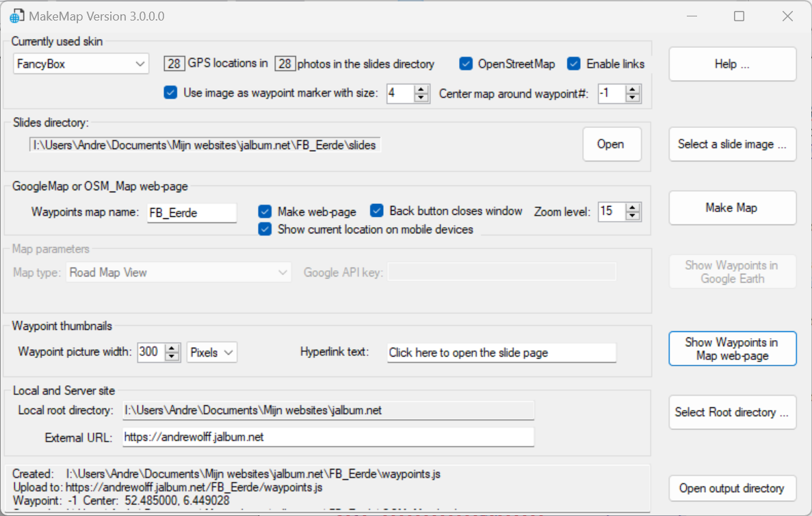Edit the Waypoints map name field
The height and width of the screenshot is (516, 812).
pos(192,213)
